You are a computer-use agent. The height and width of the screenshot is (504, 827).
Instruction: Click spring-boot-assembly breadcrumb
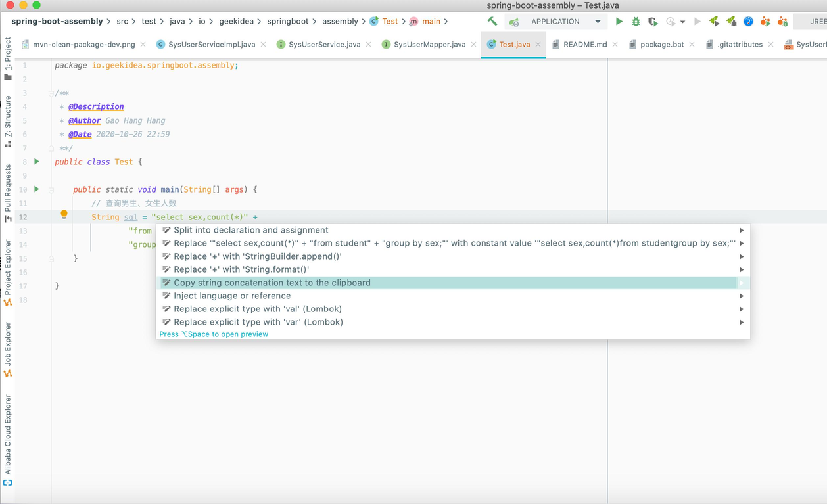57,22
